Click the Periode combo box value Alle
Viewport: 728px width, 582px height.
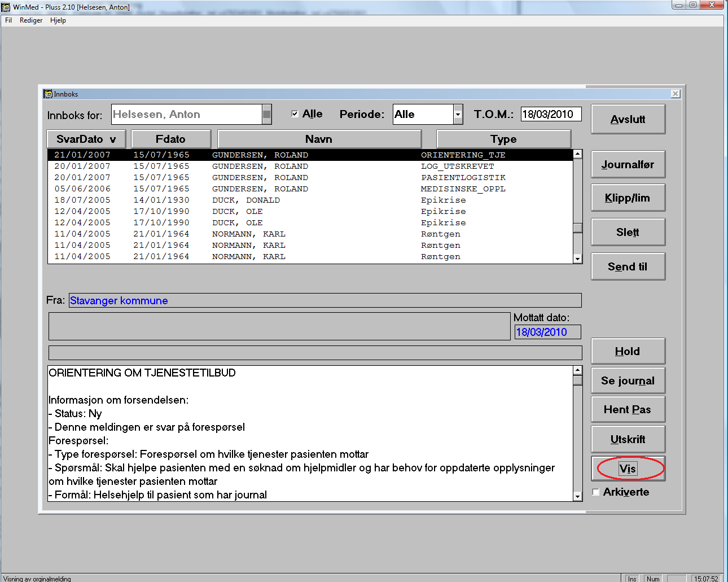click(423, 114)
